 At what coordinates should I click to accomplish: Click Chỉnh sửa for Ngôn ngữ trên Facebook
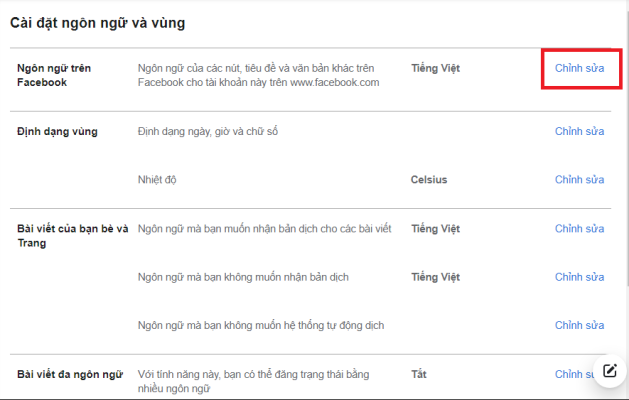[579, 68]
